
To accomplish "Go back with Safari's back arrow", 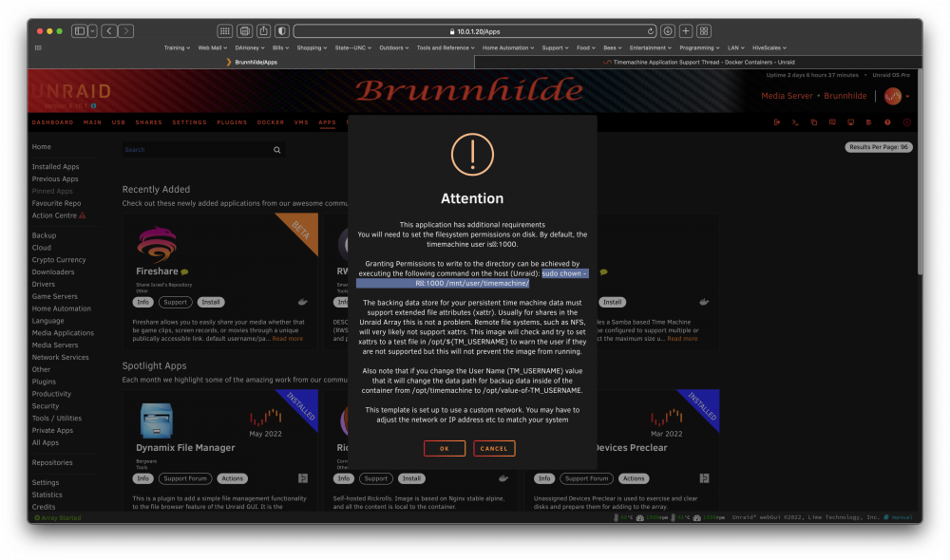I will point(109,31).
